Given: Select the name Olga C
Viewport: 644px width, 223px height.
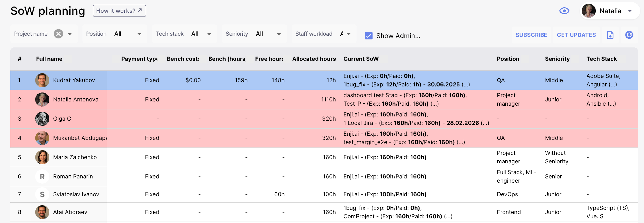Looking at the screenshot, I should click(62, 119).
